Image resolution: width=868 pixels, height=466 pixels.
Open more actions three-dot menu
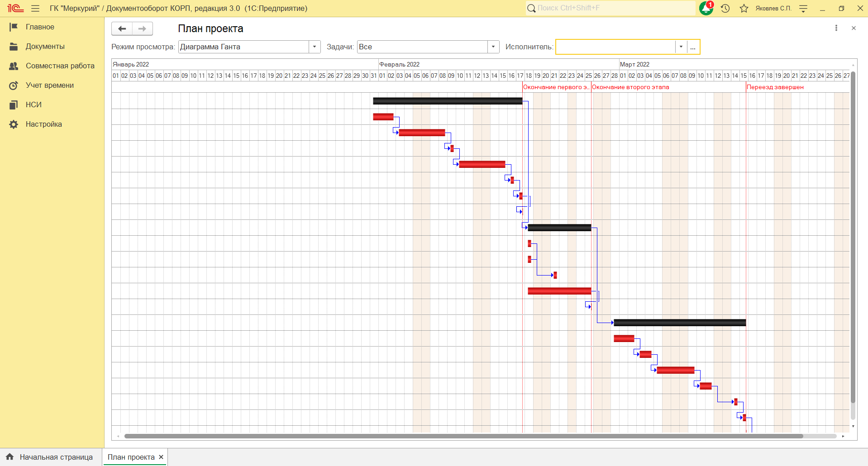click(x=836, y=28)
